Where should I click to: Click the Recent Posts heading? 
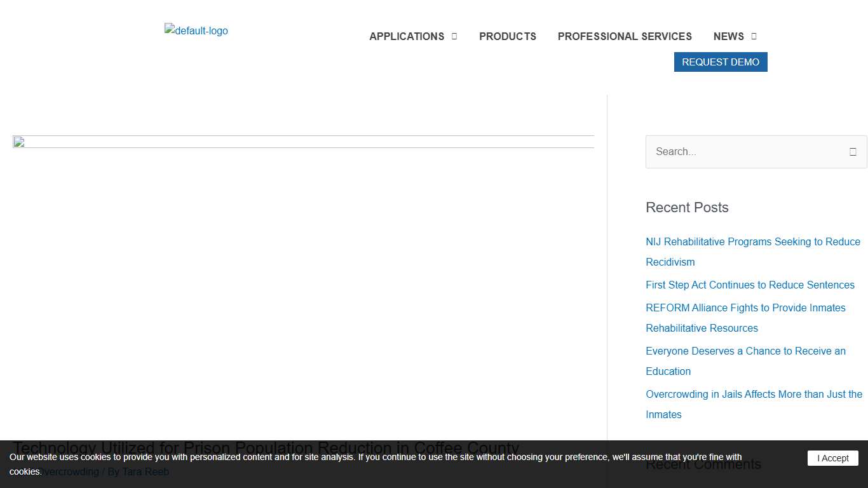point(687,208)
